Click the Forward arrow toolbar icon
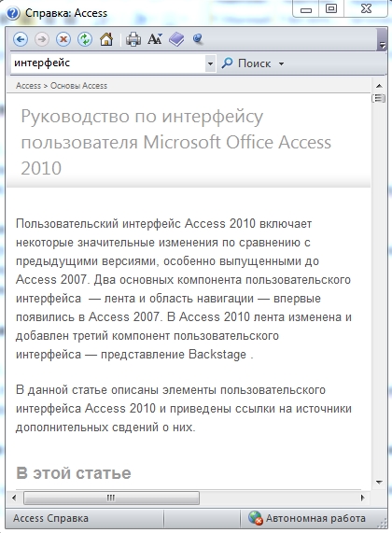The width and height of the screenshot is (392, 533). (x=42, y=39)
